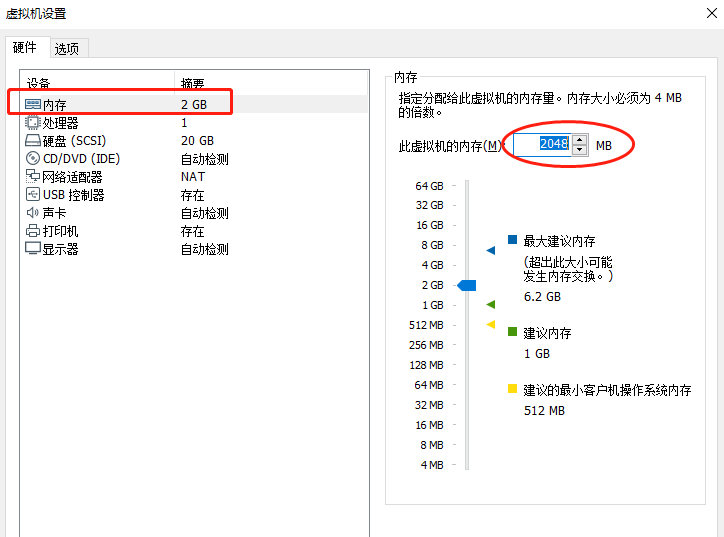
Task: Click the NAT network adapter summary
Action: click(x=193, y=177)
